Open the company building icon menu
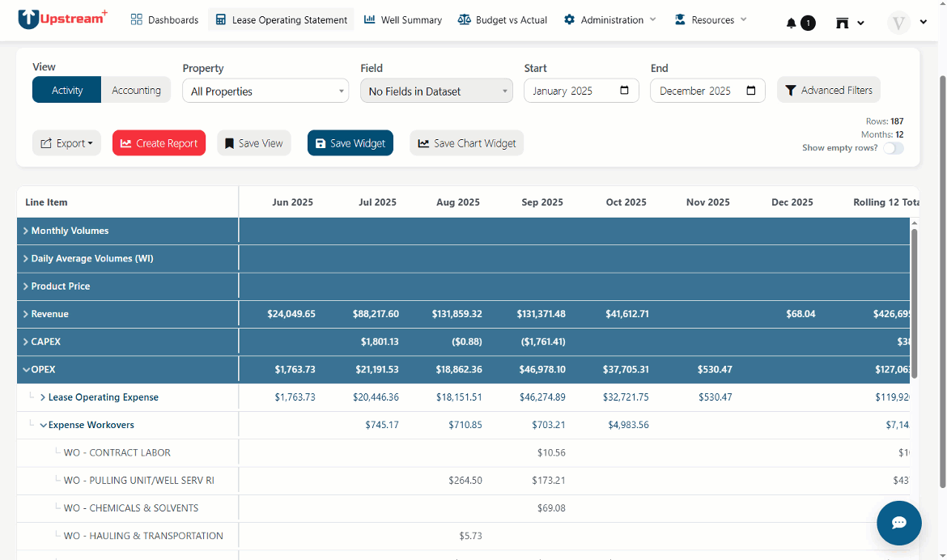This screenshot has width=947, height=560. tap(850, 23)
